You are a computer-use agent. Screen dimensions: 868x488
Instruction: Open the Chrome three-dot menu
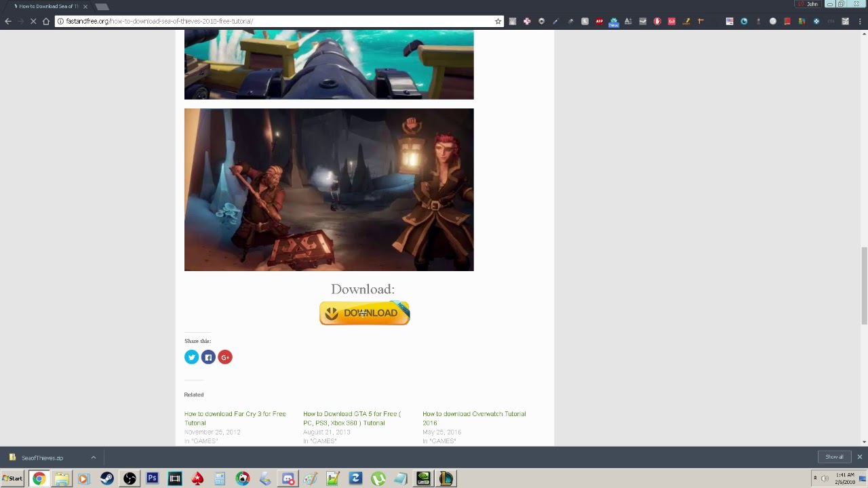(x=860, y=21)
